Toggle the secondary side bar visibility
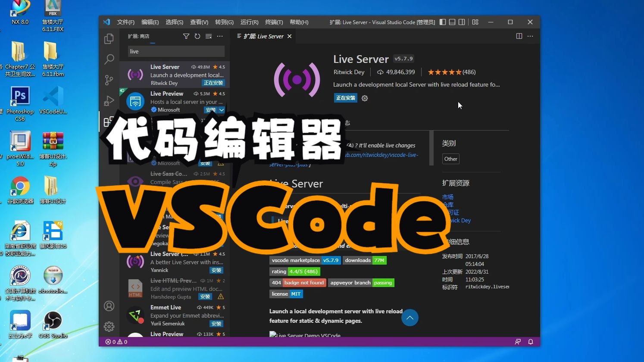 [462, 22]
